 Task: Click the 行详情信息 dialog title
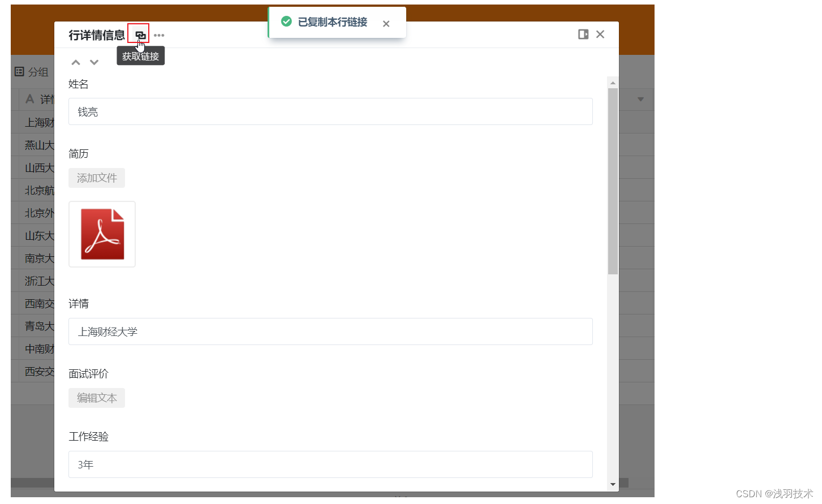(97, 35)
